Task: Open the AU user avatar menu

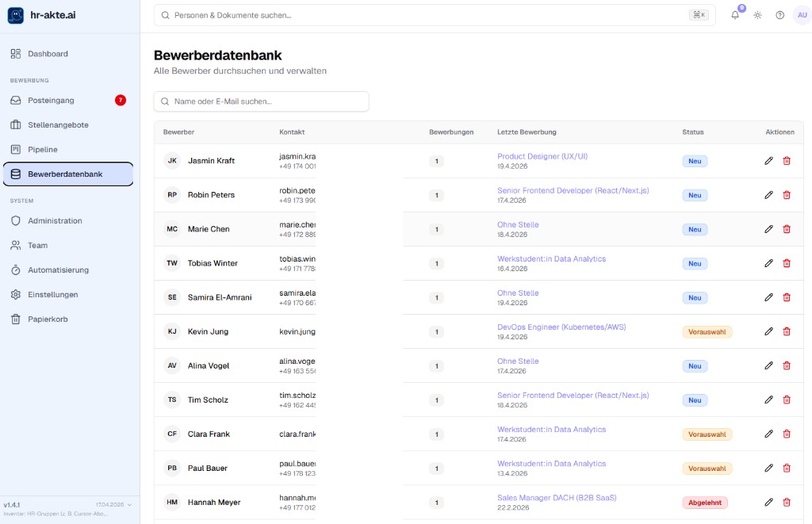Action: tap(802, 15)
